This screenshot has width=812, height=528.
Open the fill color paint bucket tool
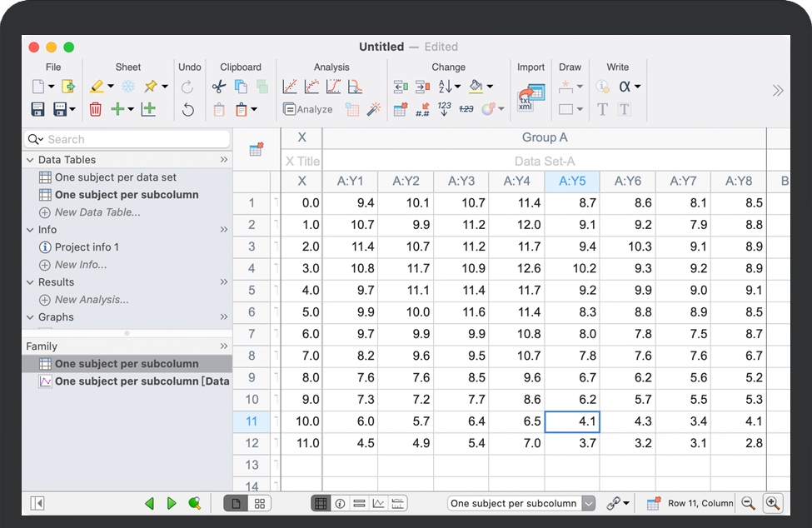tap(476, 87)
